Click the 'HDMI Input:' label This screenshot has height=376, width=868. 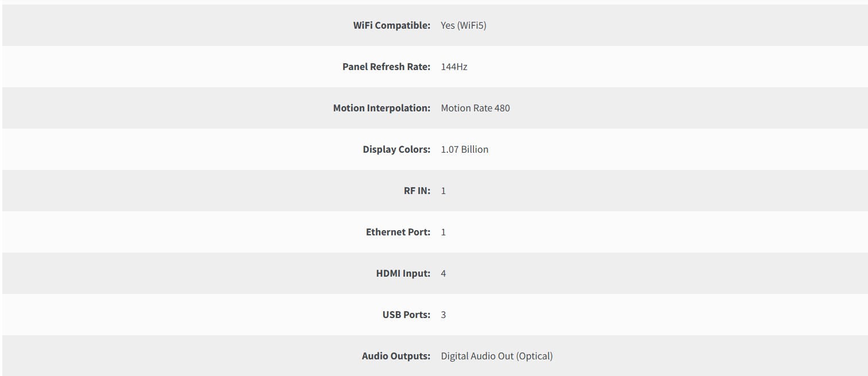tap(403, 273)
